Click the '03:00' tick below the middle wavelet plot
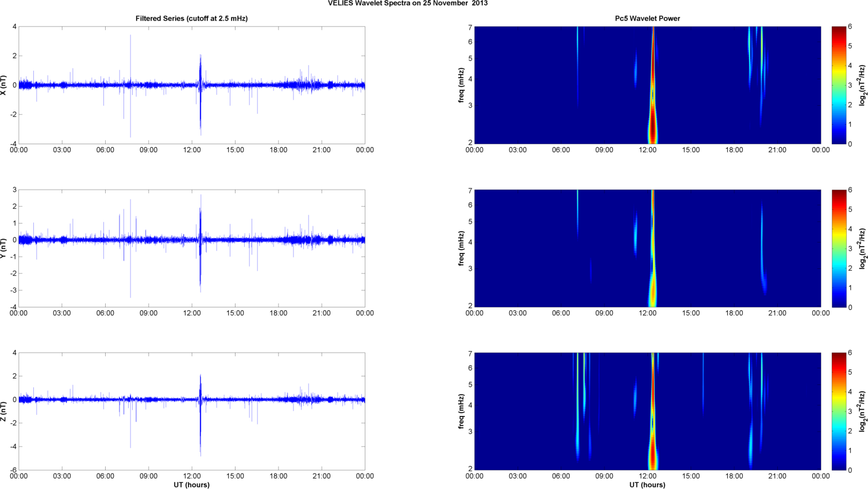Screen dimensions: 868x489 518,313
